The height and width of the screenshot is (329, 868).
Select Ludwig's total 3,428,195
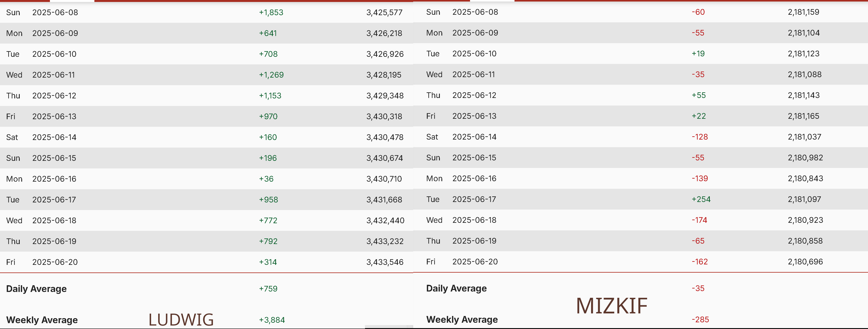[384, 75]
